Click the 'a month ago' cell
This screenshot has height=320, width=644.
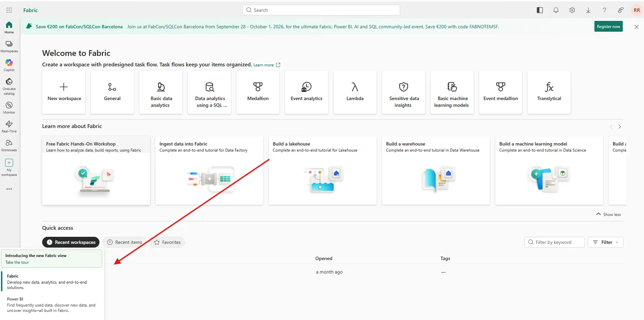(x=329, y=272)
